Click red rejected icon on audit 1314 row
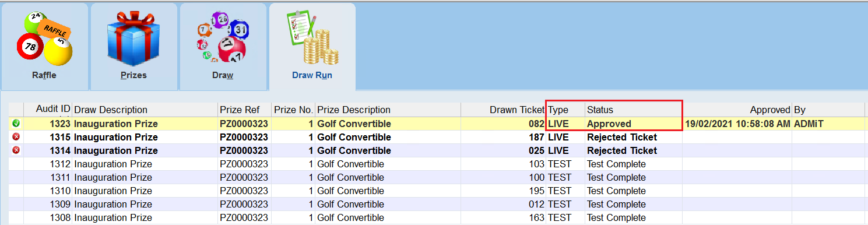 [x=16, y=150]
